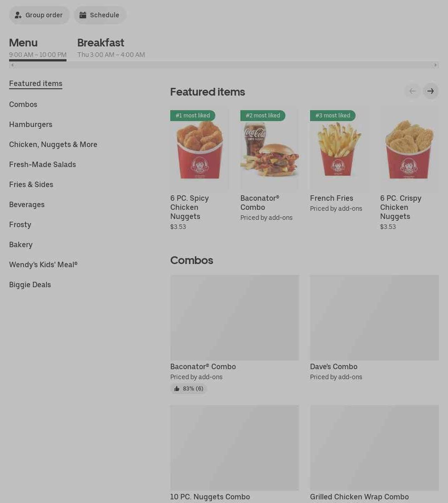Jump to Frosty section

pyautogui.click(x=20, y=224)
